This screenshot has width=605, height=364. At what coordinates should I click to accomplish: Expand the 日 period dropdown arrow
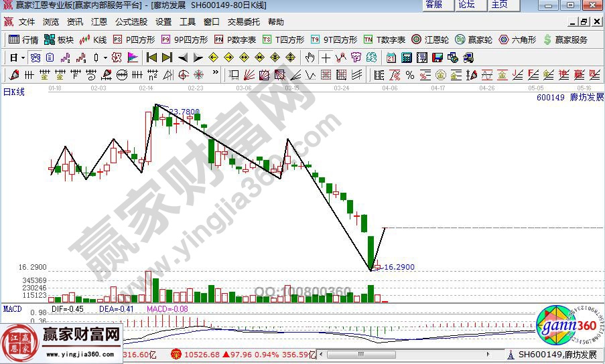point(23,57)
